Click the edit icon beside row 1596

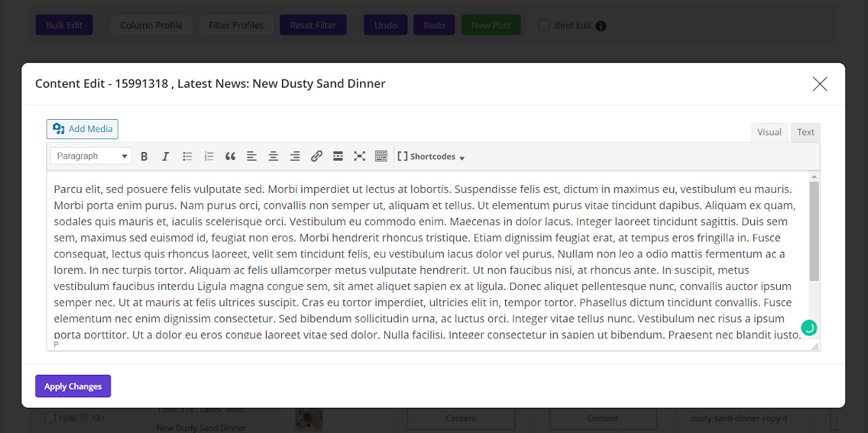83,418
